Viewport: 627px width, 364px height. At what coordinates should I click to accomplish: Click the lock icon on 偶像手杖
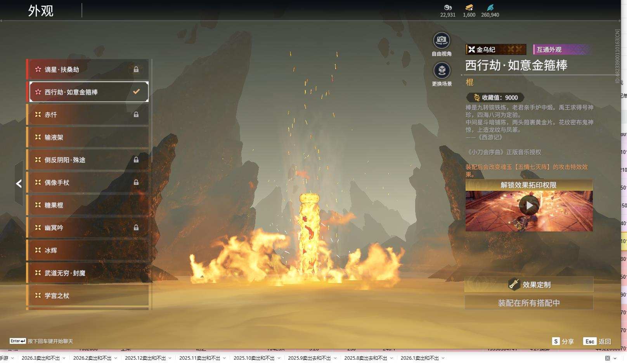(x=136, y=182)
